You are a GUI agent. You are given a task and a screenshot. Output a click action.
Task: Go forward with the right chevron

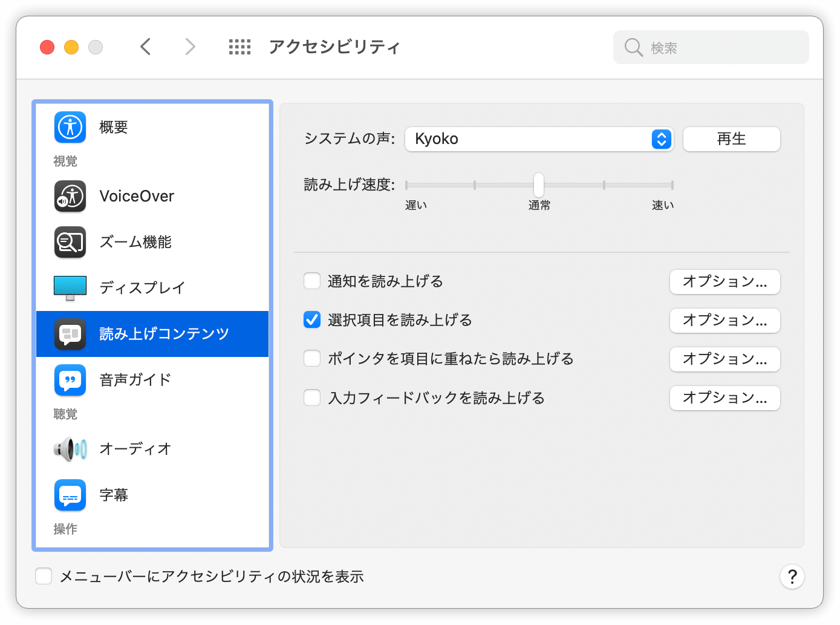coord(190,47)
